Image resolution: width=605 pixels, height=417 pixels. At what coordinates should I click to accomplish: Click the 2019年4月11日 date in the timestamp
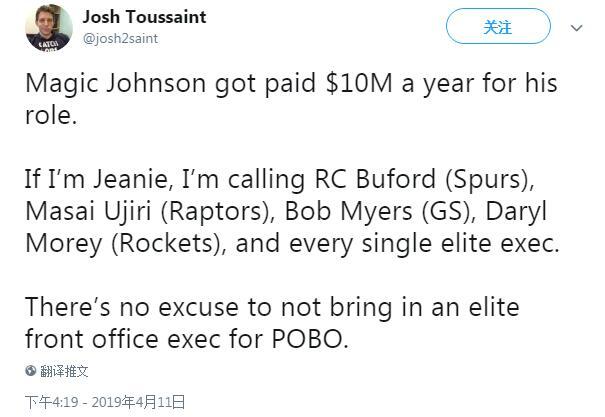[x=138, y=402]
